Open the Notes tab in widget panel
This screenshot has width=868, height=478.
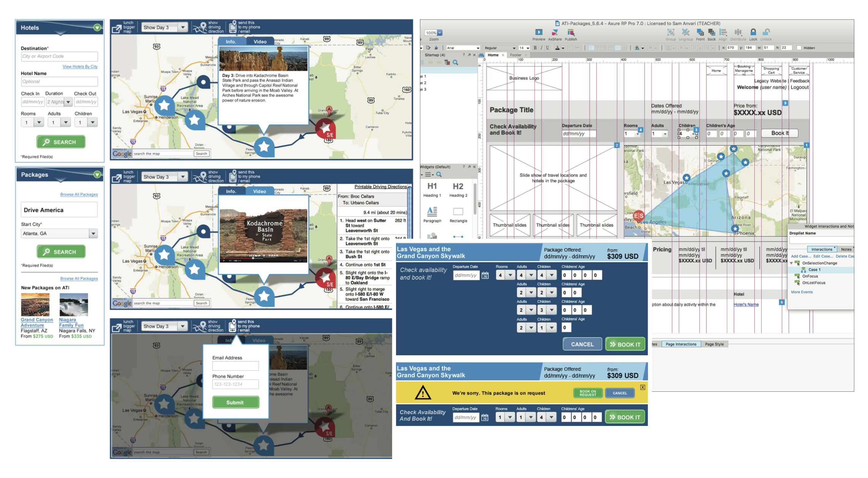point(846,249)
